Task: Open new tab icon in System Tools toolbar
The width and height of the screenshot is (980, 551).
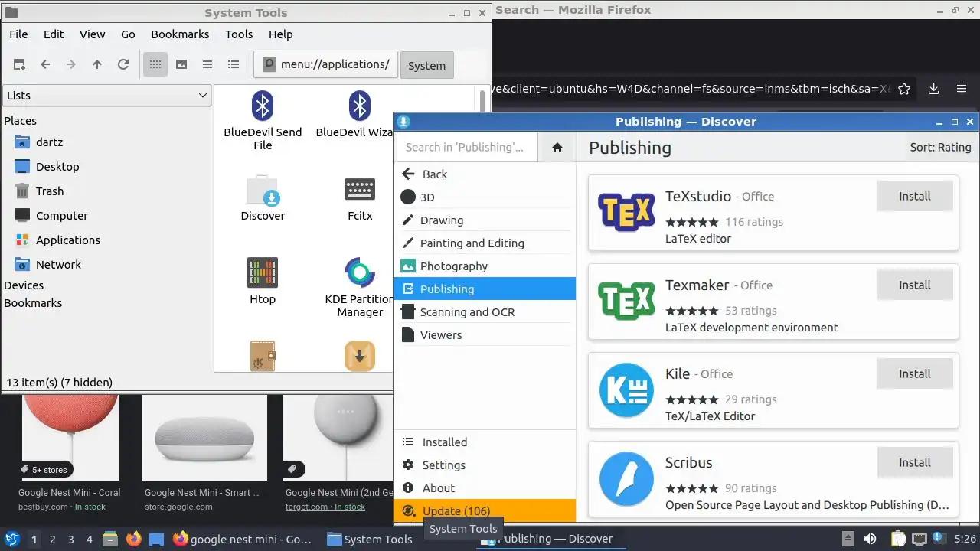Action: [x=19, y=65]
